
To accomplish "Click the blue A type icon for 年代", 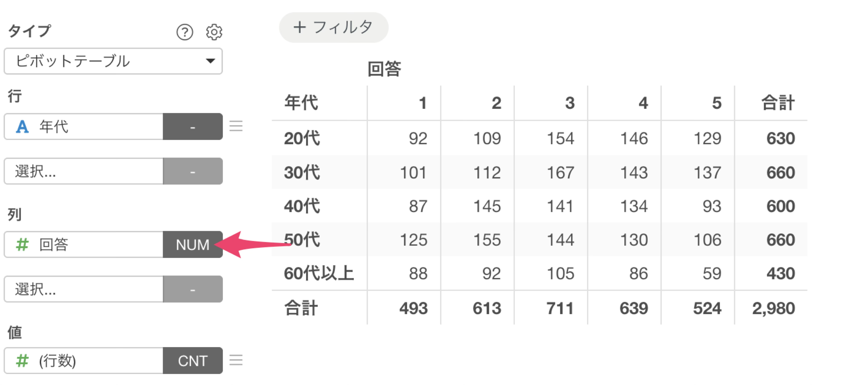I will [x=22, y=127].
